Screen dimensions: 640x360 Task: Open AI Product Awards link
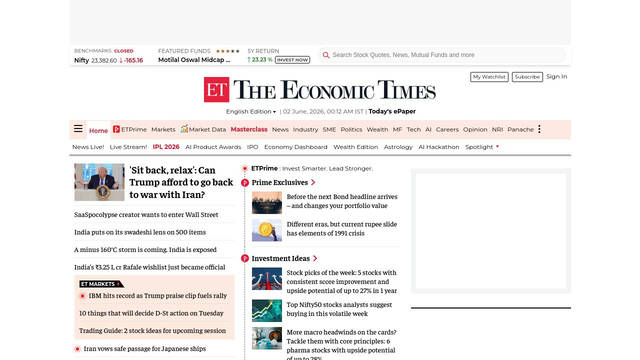[213, 147]
